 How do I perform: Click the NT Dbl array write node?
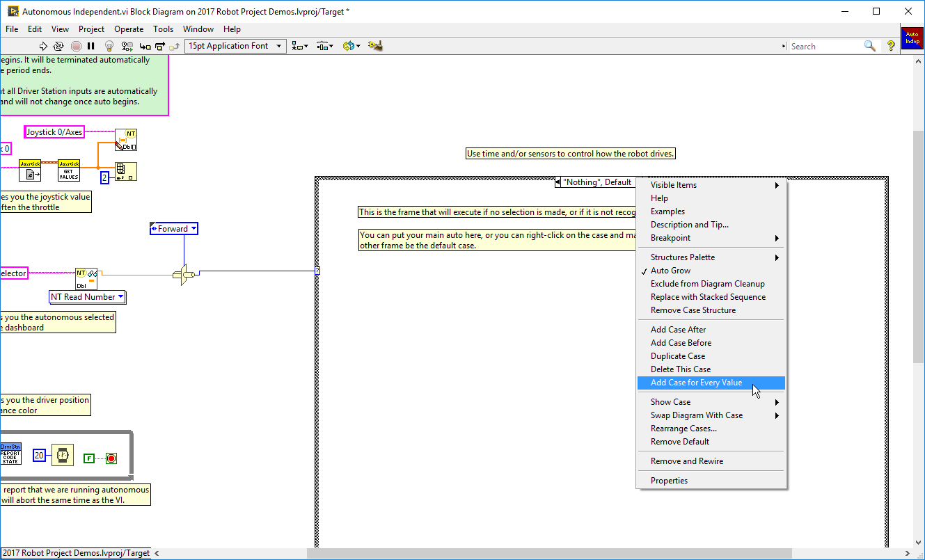(126, 139)
